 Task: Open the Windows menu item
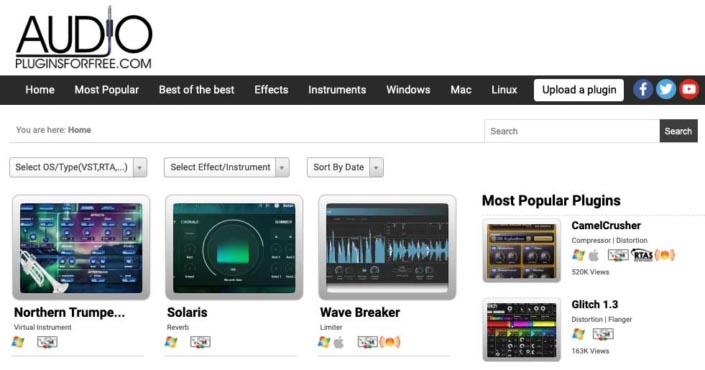[x=408, y=90]
